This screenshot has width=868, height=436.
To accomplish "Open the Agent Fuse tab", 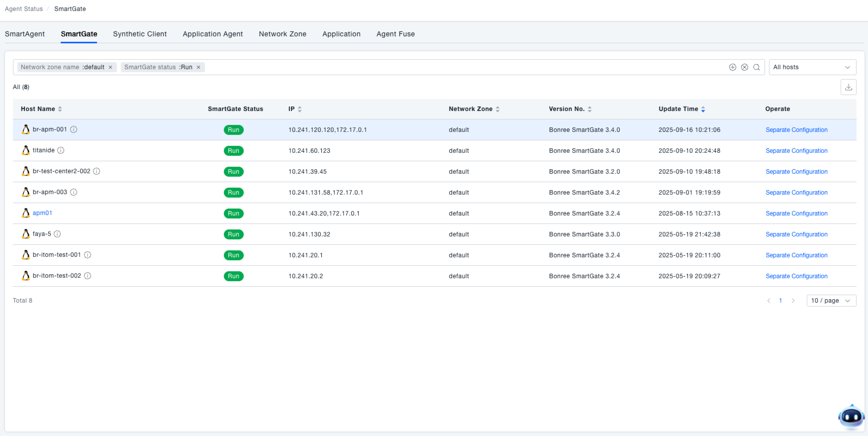I will (x=395, y=34).
